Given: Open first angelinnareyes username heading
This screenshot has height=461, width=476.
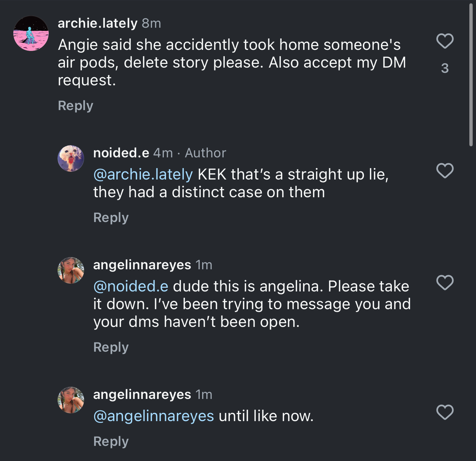Looking at the screenshot, I should (142, 265).
